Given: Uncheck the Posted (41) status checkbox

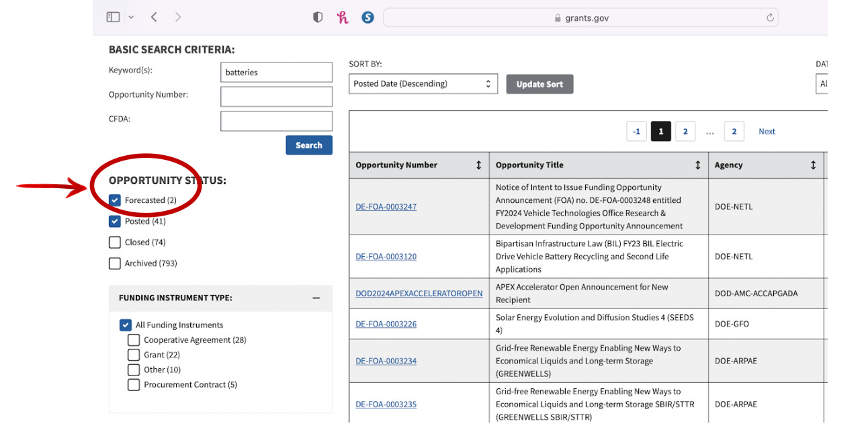Looking at the screenshot, I should coord(115,221).
